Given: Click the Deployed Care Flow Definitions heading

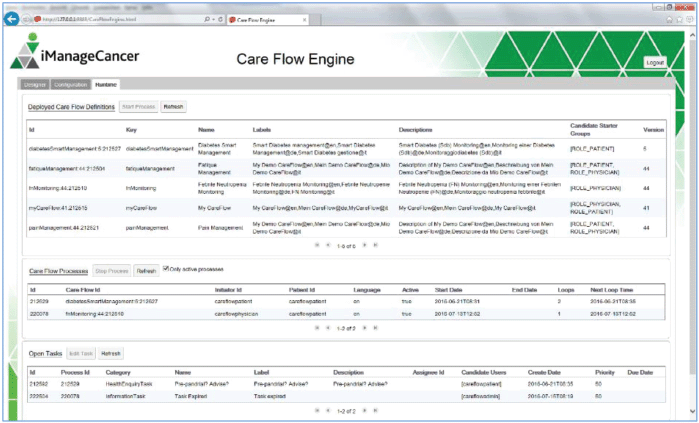Looking at the screenshot, I should 71,107.
